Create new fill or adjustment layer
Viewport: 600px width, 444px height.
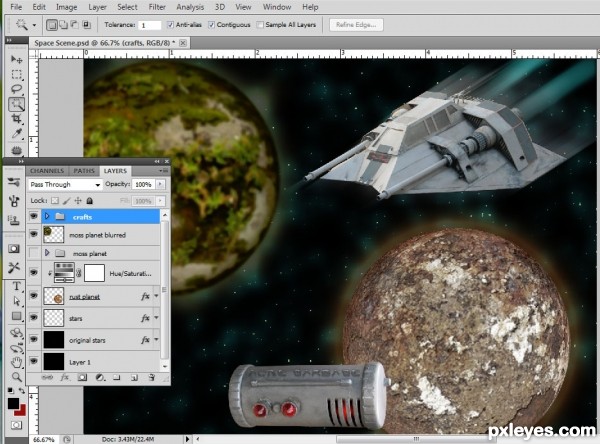pos(99,377)
